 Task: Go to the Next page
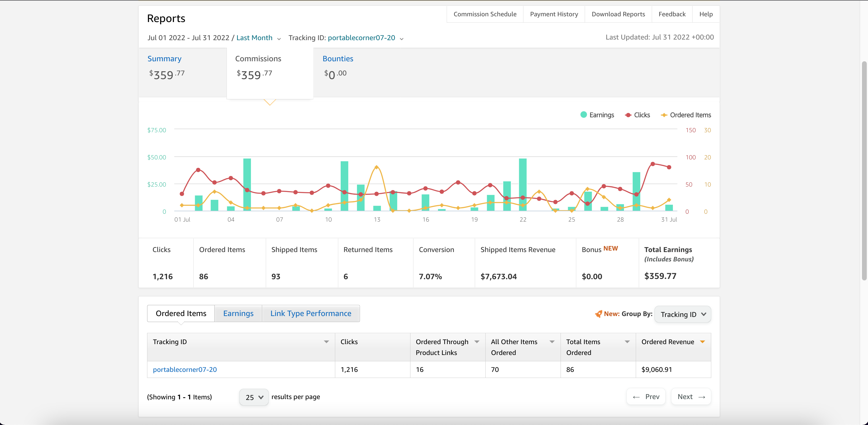(x=691, y=397)
